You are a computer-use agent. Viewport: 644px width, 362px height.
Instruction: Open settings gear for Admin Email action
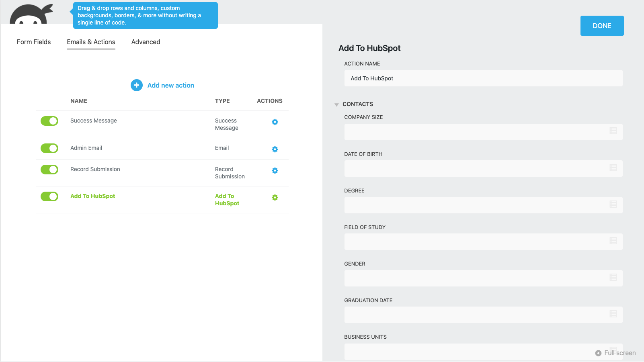pos(275,149)
